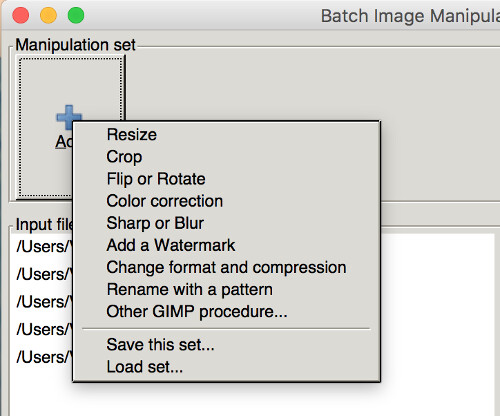The height and width of the screenshot is (416, 500).
Task: Select the third /Users/ input file row
Action: pos(42,302)
